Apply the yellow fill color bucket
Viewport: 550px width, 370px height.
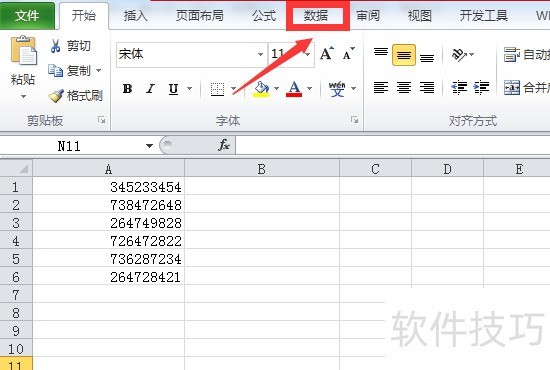click(261, 89)
